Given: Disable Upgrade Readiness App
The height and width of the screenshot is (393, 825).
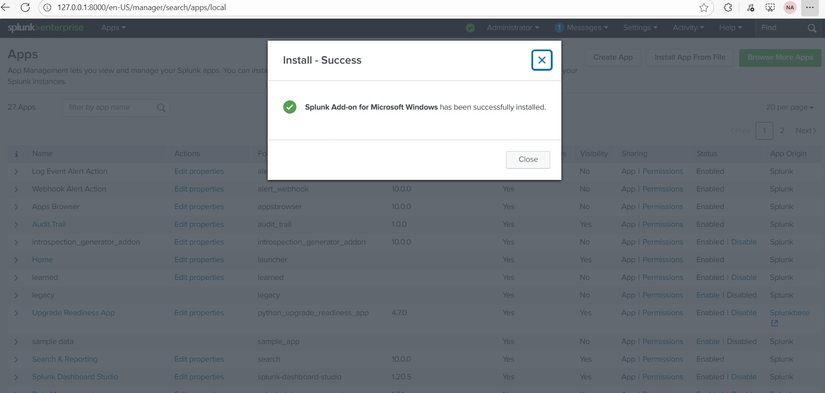Looking at the screenshot, I should [x=743, y=313].
